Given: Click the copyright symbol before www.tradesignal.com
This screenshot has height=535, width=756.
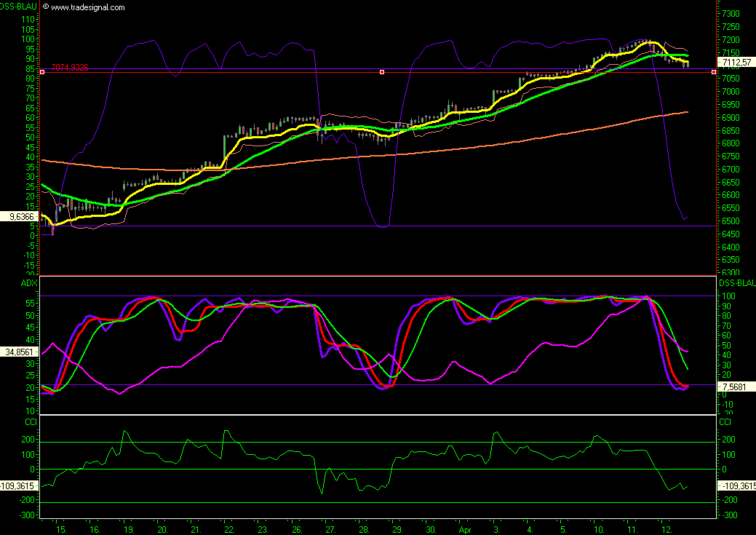Looking at the screenshot, I should click(x=46, y=7).
